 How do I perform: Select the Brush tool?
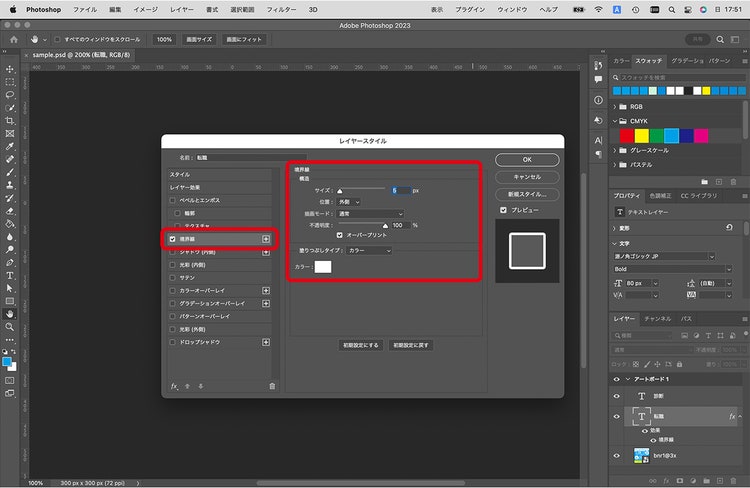pyautogui.click(x=10, y=172)
